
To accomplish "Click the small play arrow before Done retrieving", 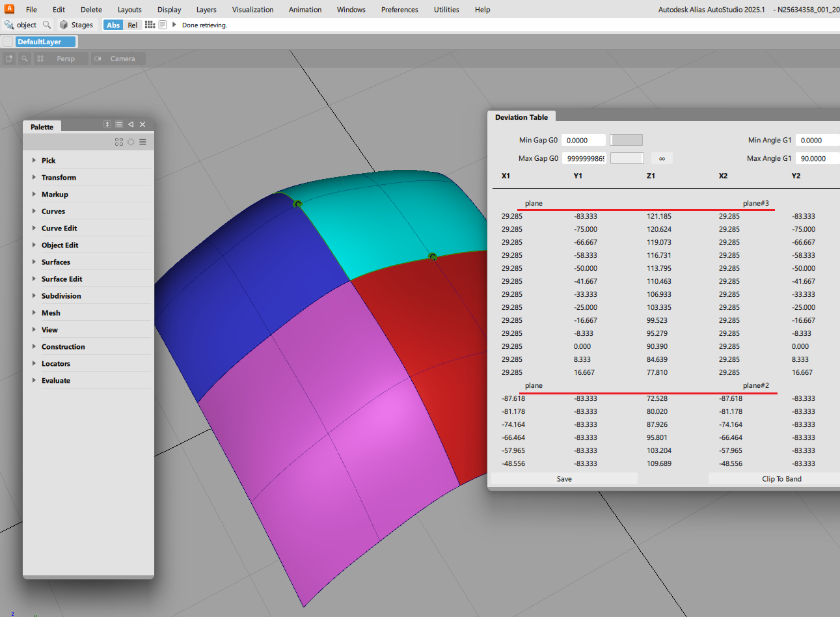I will [x=174, y=25].
